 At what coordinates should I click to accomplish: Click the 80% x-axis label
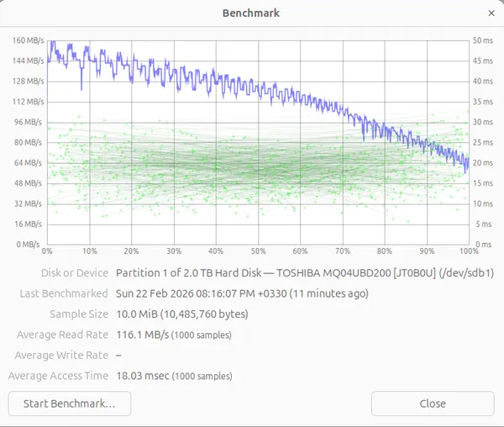(x=385, y=251)
